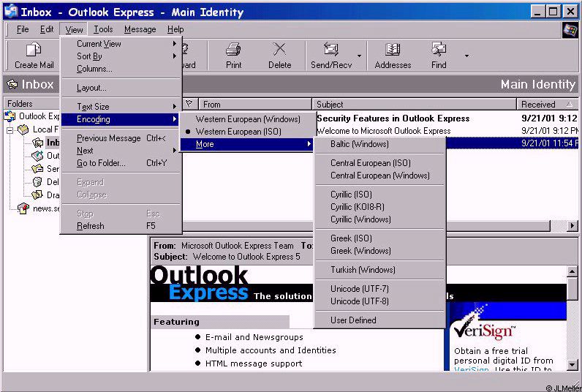Expand the Next submenu
This screenshot has width=582, height=392.
click(121, 151)
